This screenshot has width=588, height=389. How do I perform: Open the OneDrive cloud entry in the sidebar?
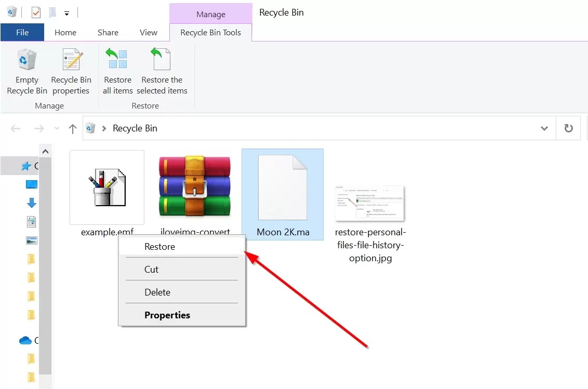26,340
